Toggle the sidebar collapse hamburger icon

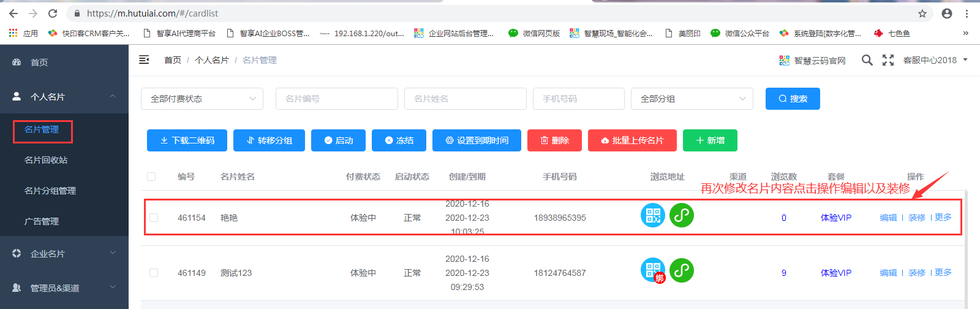point(144,59)
